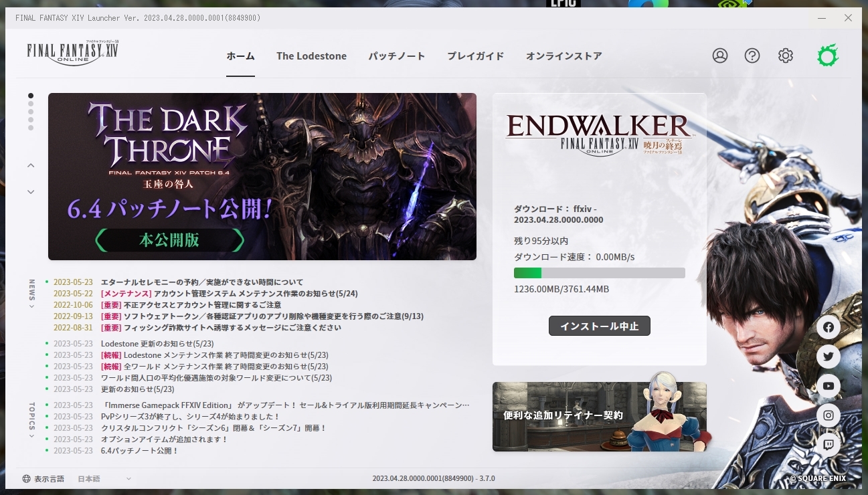Click the download progress bar
Screen dimensions: 868x495
[600, 273]
